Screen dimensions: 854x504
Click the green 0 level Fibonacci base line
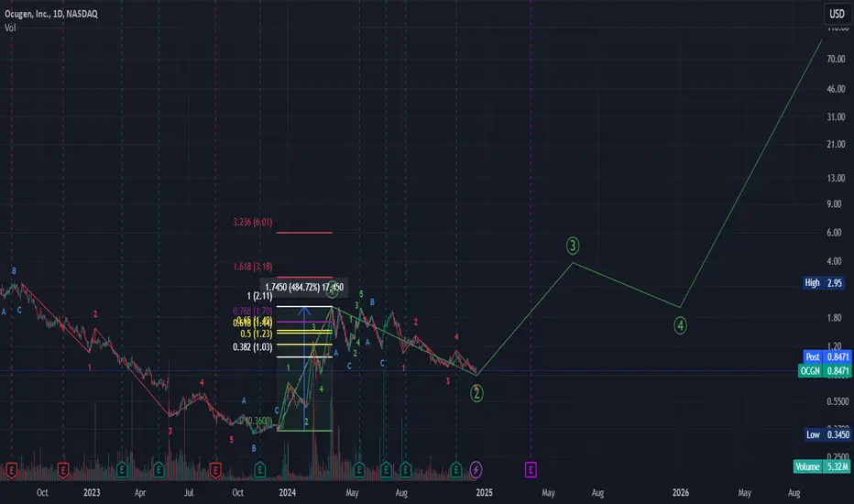[x=304, y=431]
